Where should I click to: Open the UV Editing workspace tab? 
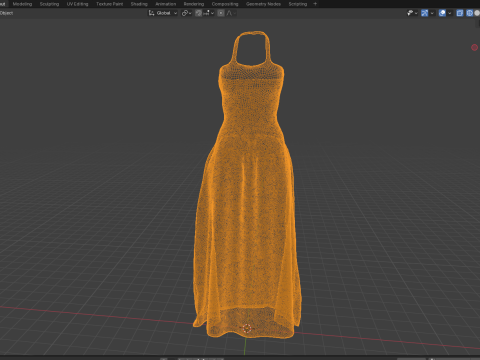pyautogui.click(x=77, y=4)
